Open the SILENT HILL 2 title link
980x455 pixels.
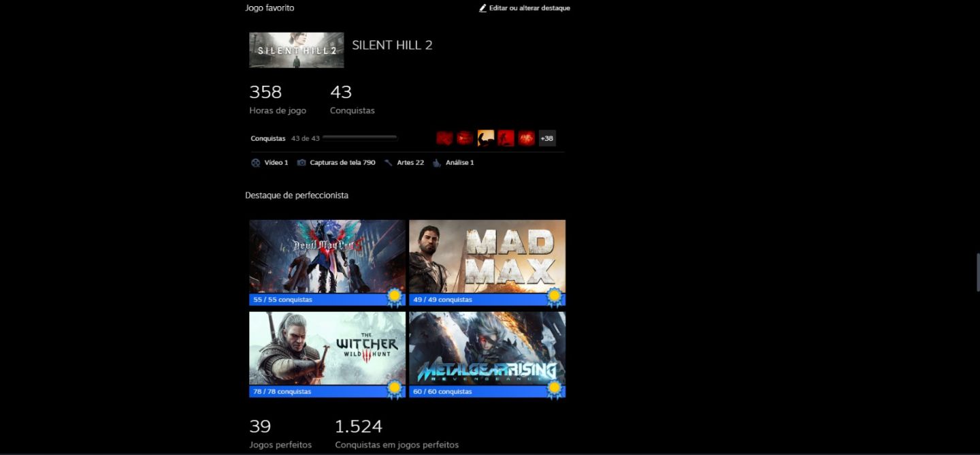pos(392,45)
